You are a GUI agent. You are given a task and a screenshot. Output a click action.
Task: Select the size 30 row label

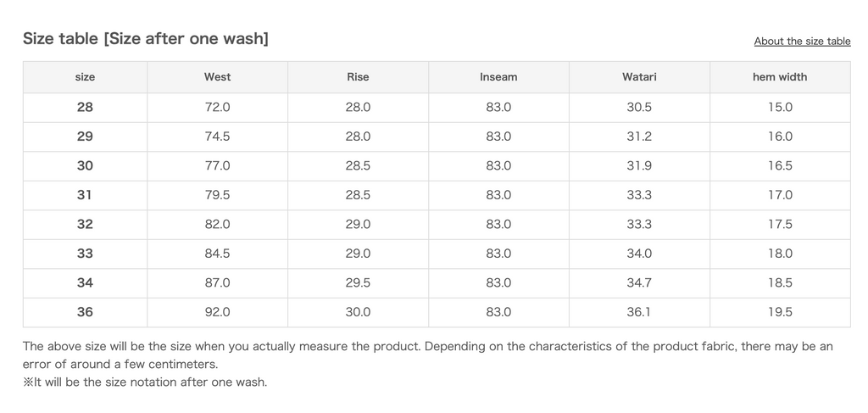point(85,166)
